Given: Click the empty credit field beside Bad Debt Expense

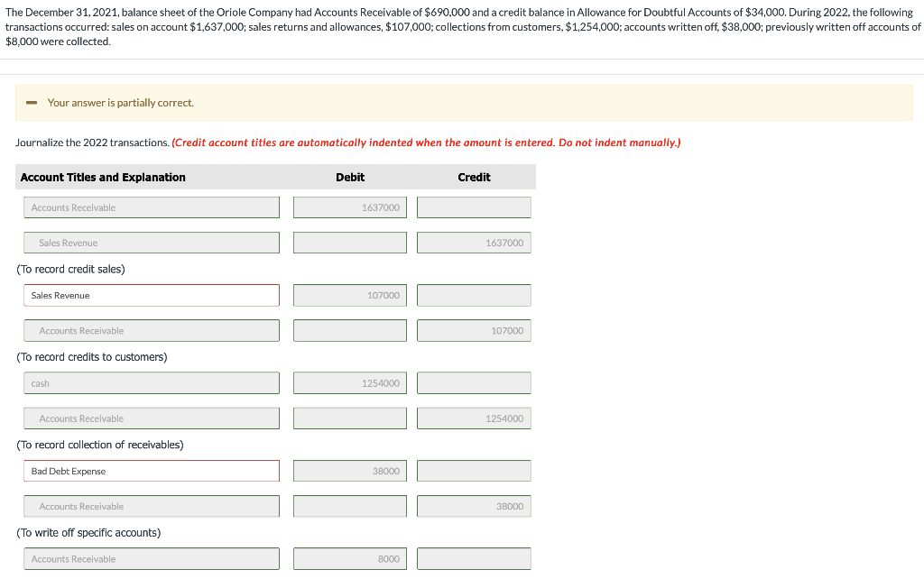Looking at the screenshot, I should click(474, 471).
